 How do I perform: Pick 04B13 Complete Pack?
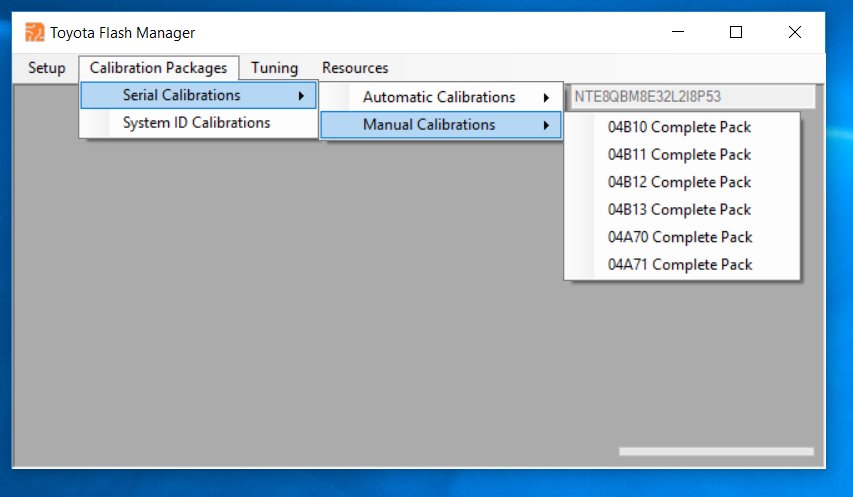pos(682,210)
